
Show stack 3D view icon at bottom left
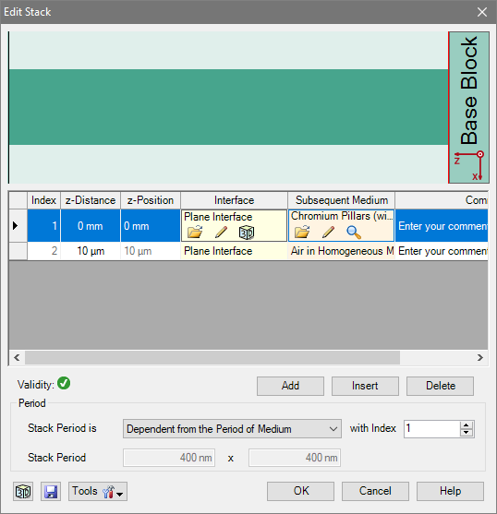(23, 491)
